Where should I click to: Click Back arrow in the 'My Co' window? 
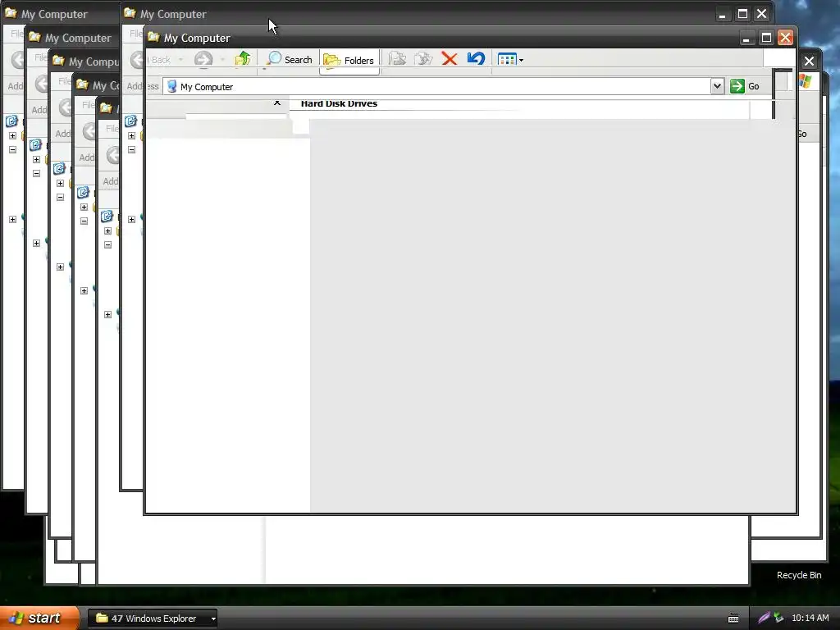pos(89,130)
